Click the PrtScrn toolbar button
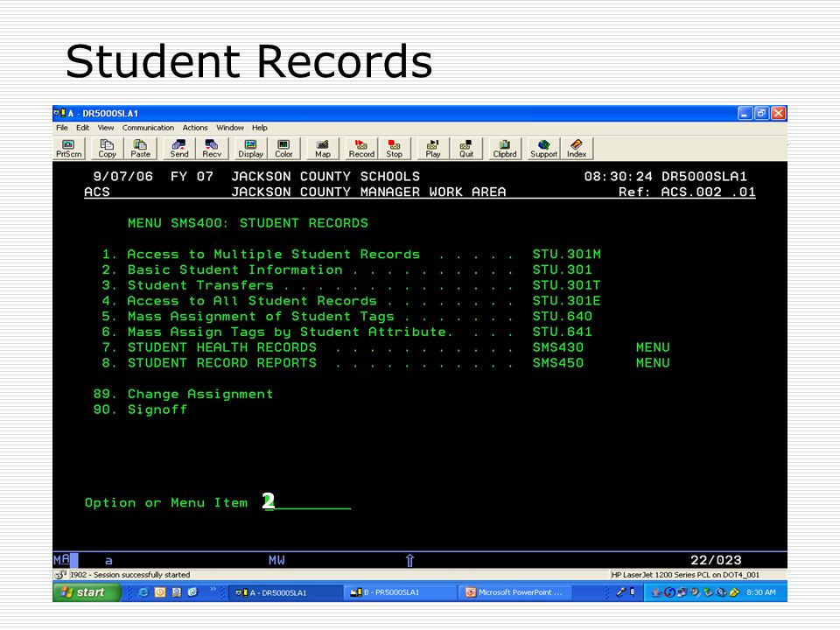 tap(68, 149)
